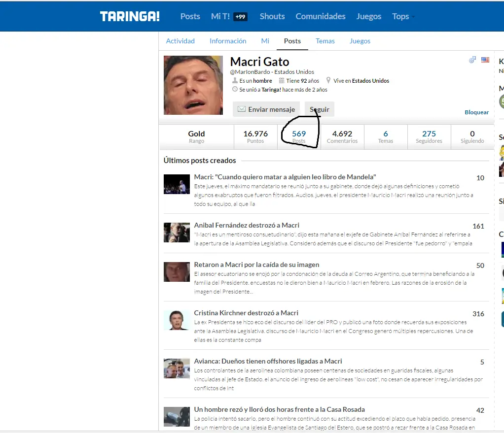Screen dimensions: 504x433
Task: Open post "Avianca: Dueños tienen offshores ligadas a Macri"
Action: point(268,362)
